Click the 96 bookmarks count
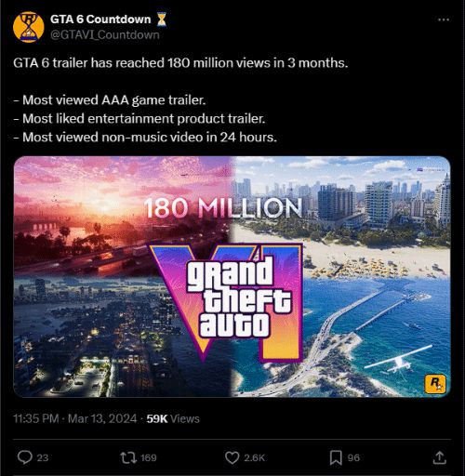Screen dimensions: 465x476 coord(353,457)
